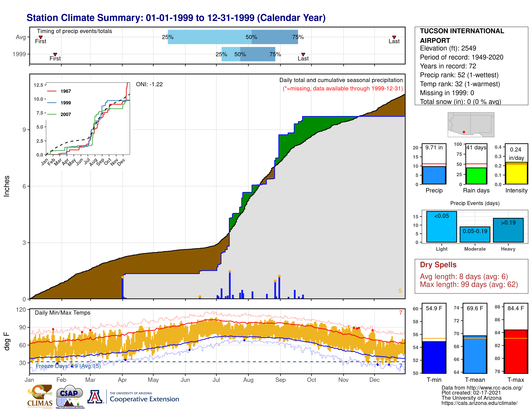
Task: Click the orange diamond on April 1 precip bar
Action: (123, 277)
